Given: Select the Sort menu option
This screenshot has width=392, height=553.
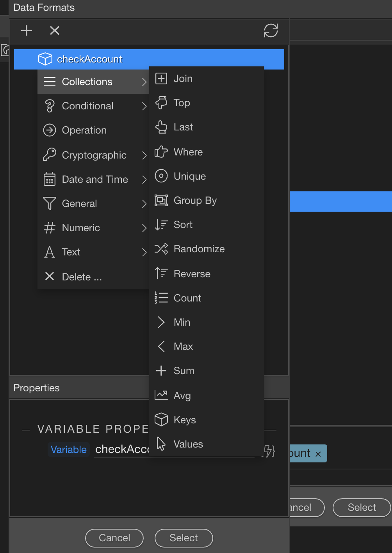Looking at the screenshot, I should pyautogui.click(x=183, y=225).
